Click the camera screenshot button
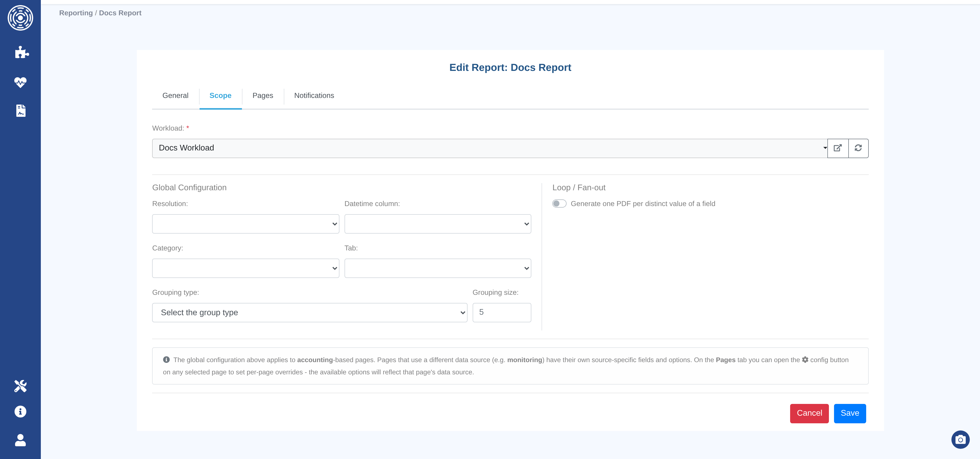Viewport: 980px width, 459px height. point(960,440)
